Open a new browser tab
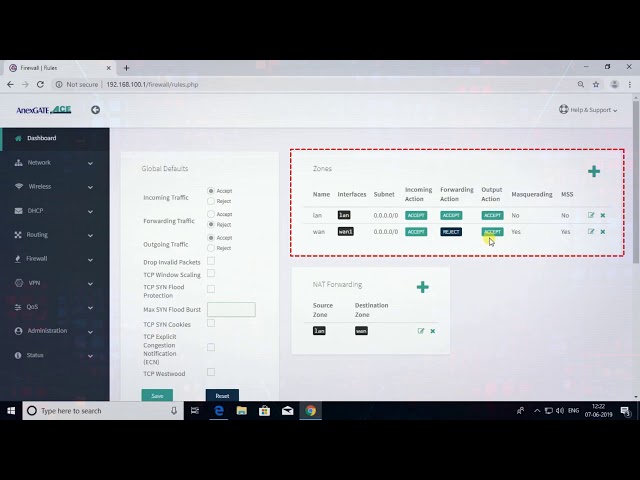The height and width of the screenshot is (480, 640). [127, 68]
